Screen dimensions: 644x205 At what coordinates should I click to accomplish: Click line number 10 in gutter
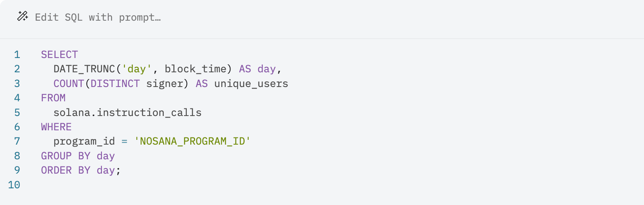[14, 185]
